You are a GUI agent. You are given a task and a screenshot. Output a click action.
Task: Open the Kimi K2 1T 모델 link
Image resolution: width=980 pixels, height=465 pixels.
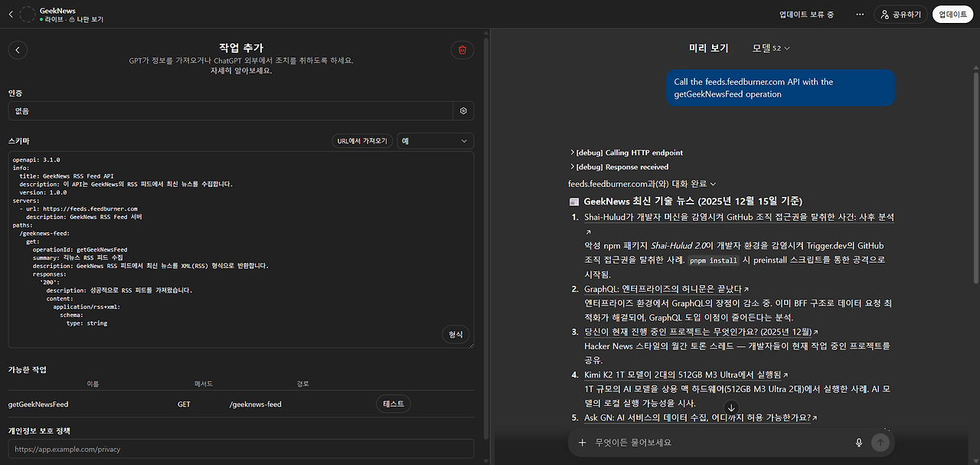pos(686,375)
